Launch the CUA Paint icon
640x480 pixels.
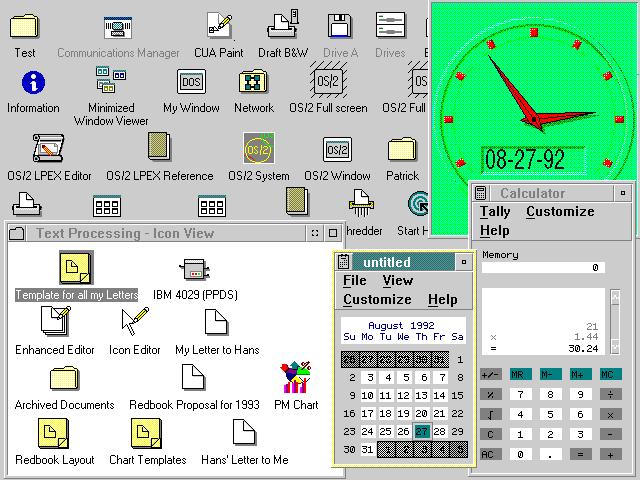point(219,25)
